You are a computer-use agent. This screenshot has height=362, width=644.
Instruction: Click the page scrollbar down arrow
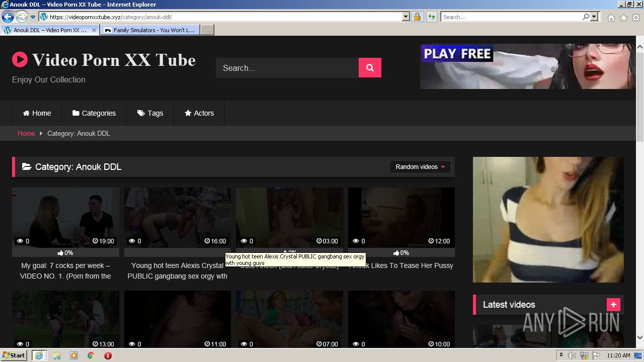click(x=639, y=337)
